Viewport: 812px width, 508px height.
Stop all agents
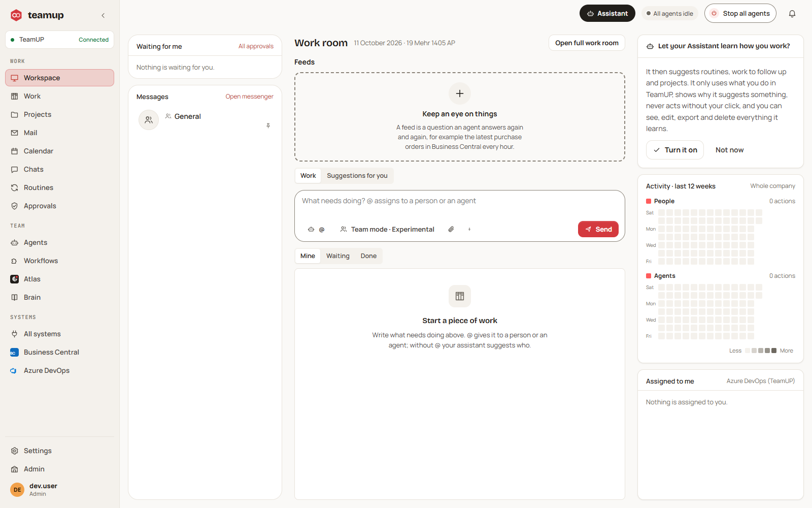tap(740, 14)
